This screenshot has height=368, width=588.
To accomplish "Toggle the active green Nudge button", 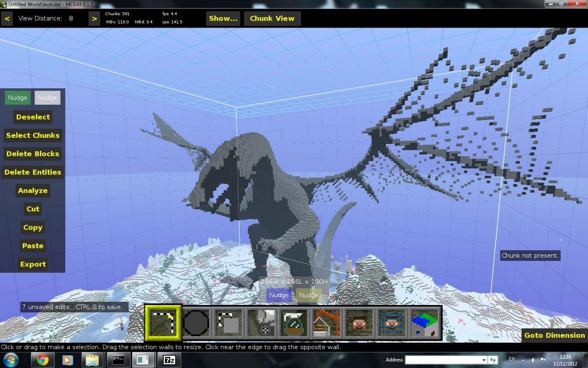I will pyautogui.click(x=17, y=98).
